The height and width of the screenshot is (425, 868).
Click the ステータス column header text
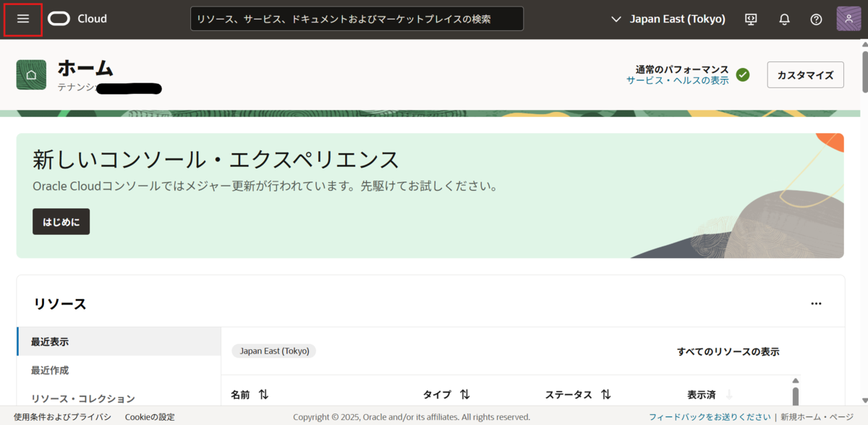click(x=569, y=395)
